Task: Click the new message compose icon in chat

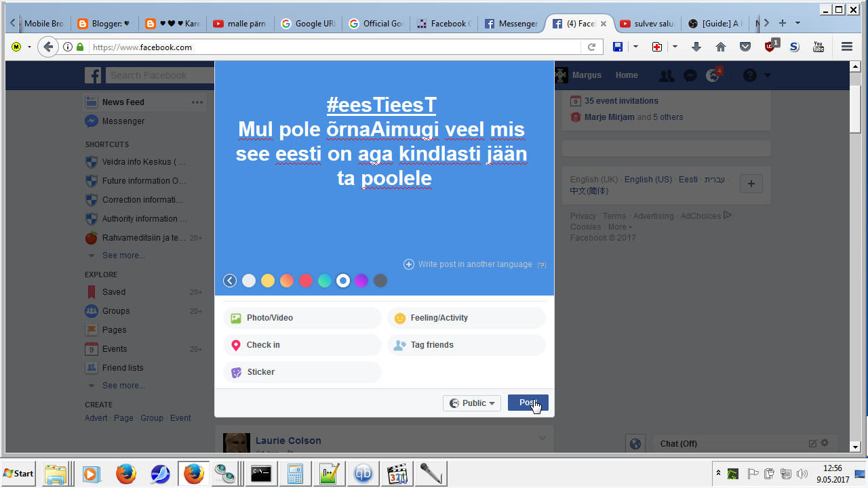Action: tap(812, 443)
